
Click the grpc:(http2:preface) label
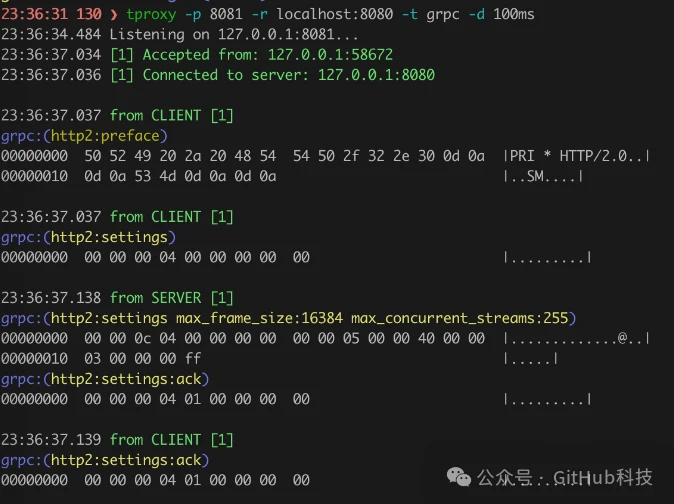[84, 136]
